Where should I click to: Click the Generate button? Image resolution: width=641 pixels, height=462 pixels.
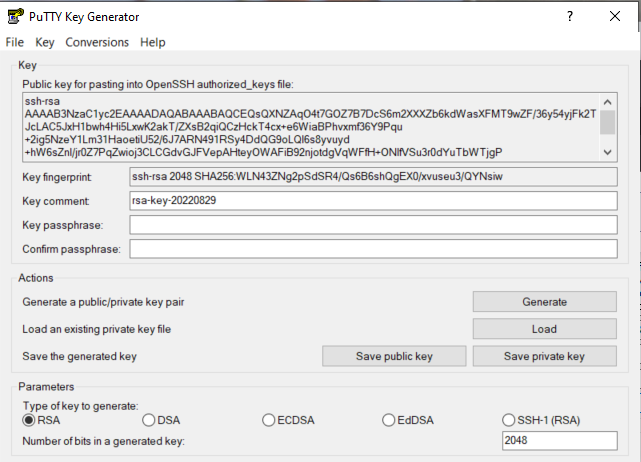tap(545, 302)
